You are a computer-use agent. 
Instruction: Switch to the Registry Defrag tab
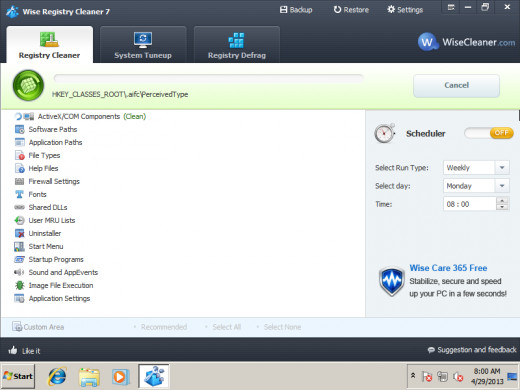[237, 45]
